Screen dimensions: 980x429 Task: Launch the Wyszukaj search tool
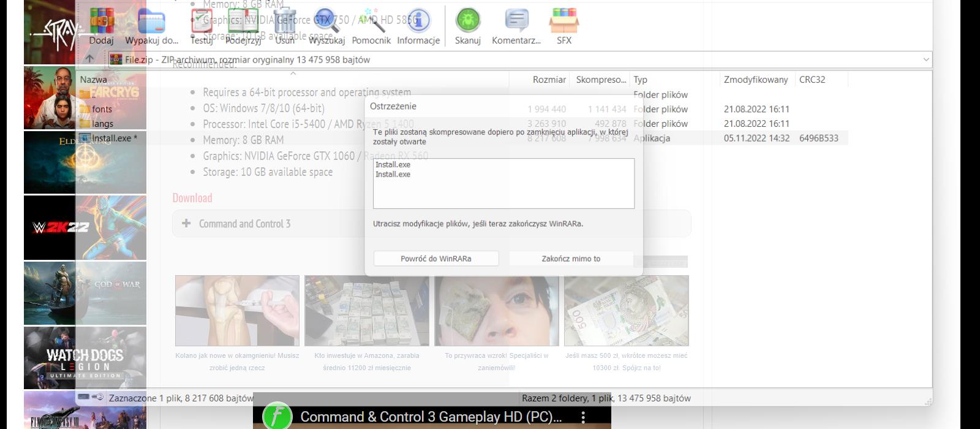point(326,25)
